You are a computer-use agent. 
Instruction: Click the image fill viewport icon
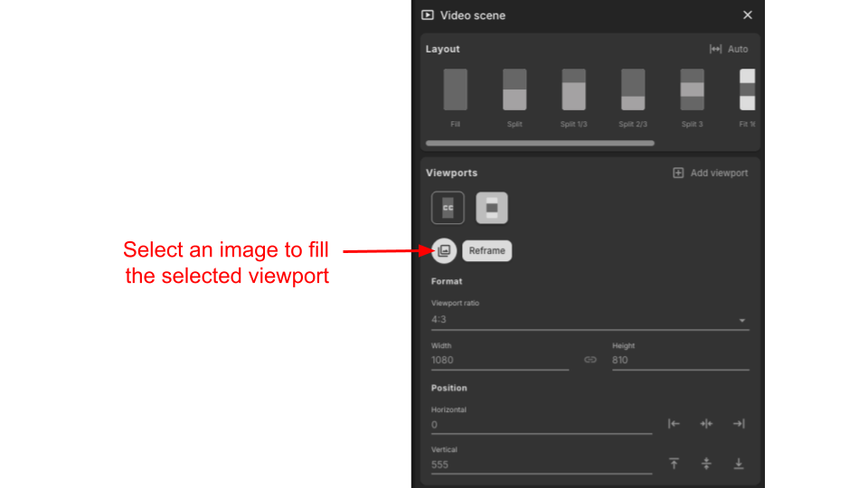click(x=444, y=250)
